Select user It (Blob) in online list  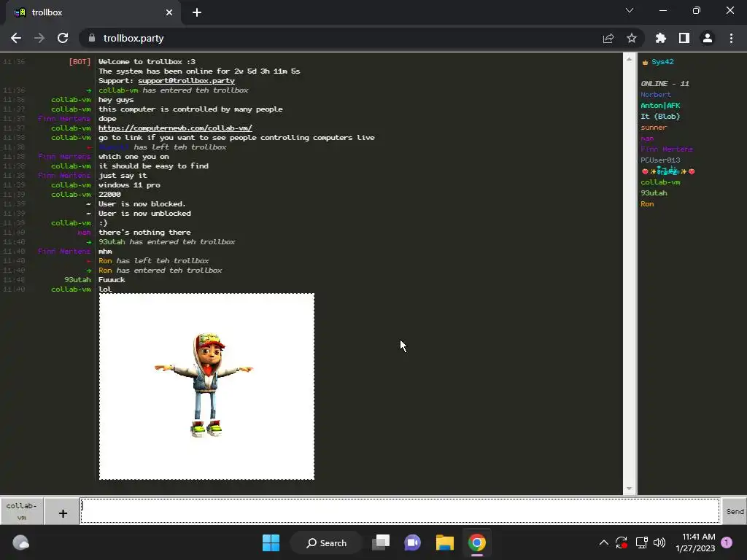[x=660, y=116]
